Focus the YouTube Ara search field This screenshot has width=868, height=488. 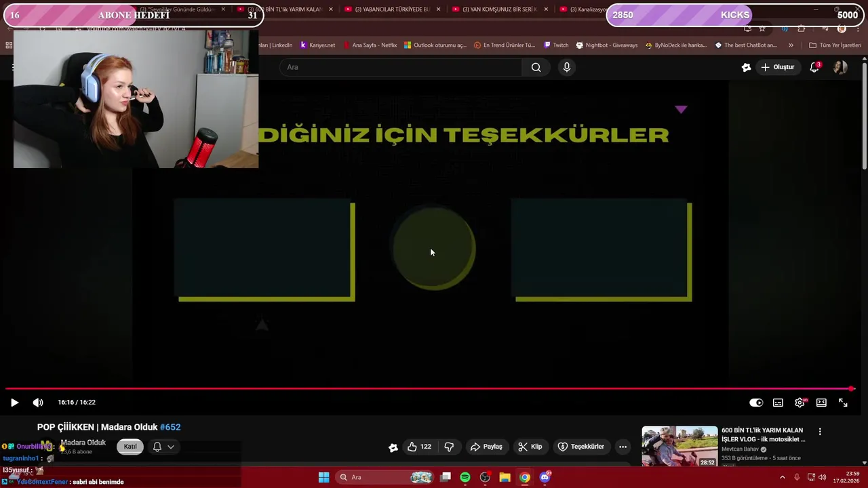400,67
